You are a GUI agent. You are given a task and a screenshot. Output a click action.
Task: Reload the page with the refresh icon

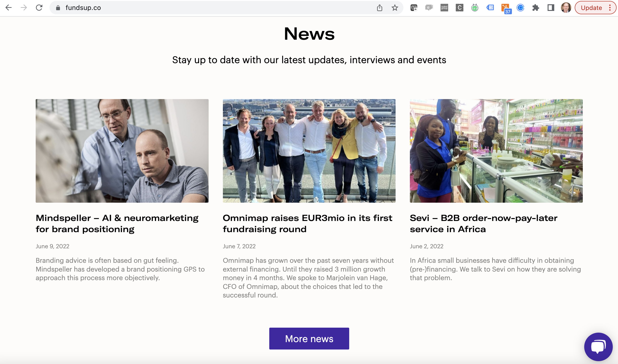pyautogui.click(x=39, y=8)
